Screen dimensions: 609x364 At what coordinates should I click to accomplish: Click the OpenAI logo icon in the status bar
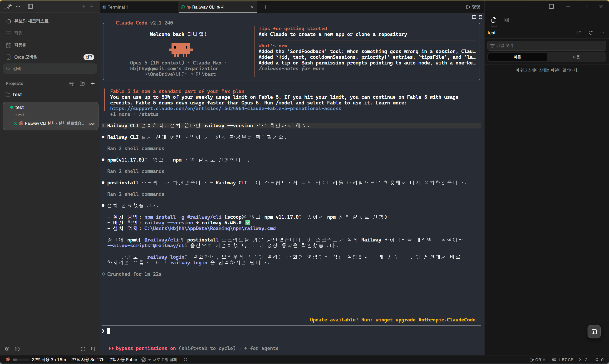143,360
